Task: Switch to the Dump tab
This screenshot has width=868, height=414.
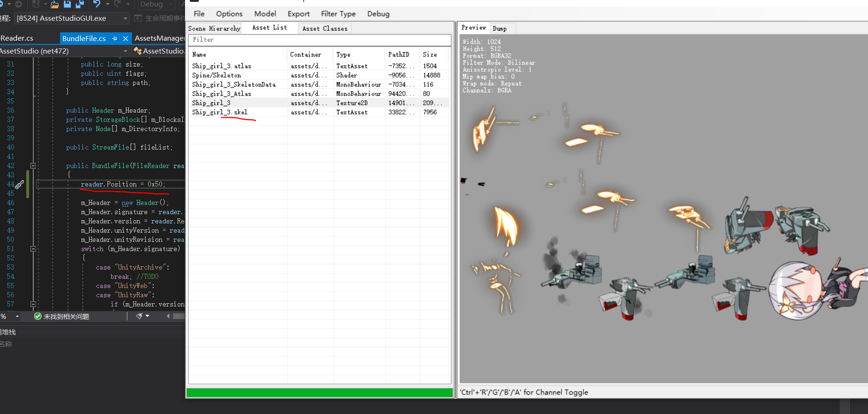Action: pyautogui.click(x=499, y=29)
